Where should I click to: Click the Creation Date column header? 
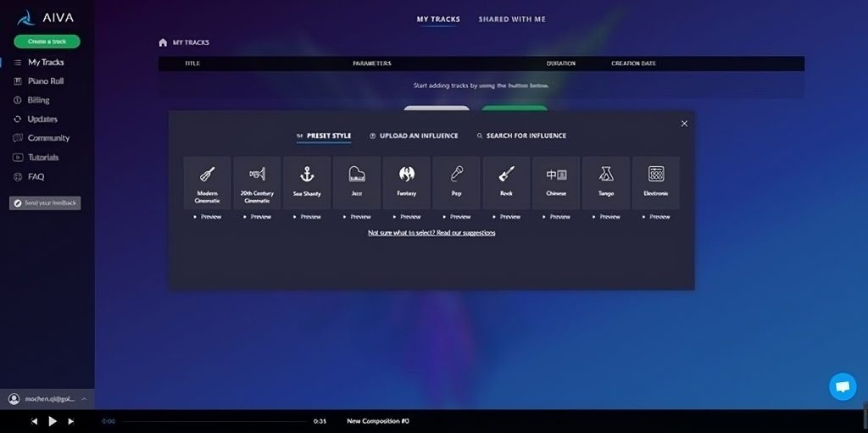pos(634,64)
